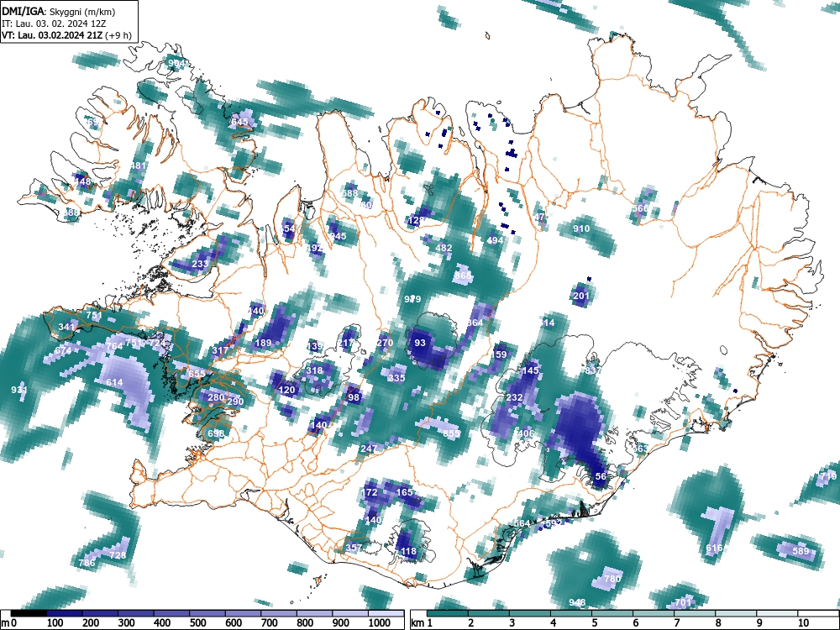Click the black segment of the meter scale
The height and width of the screenshot is (630, 840).
(x=29, y=613)
